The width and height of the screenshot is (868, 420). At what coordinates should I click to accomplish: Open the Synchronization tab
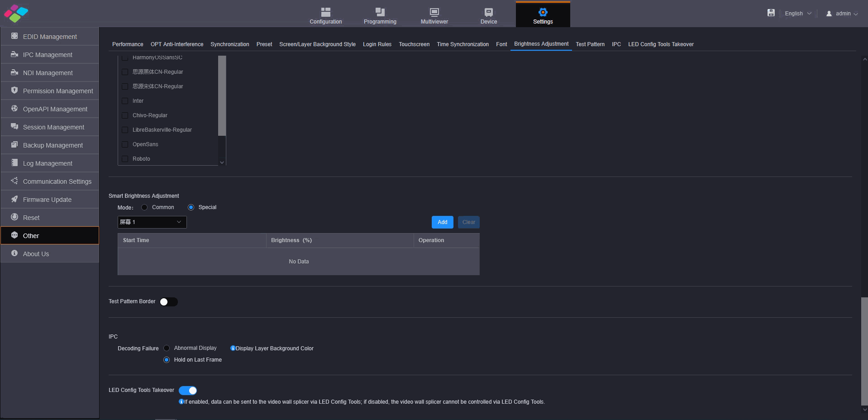coord(230,44)
